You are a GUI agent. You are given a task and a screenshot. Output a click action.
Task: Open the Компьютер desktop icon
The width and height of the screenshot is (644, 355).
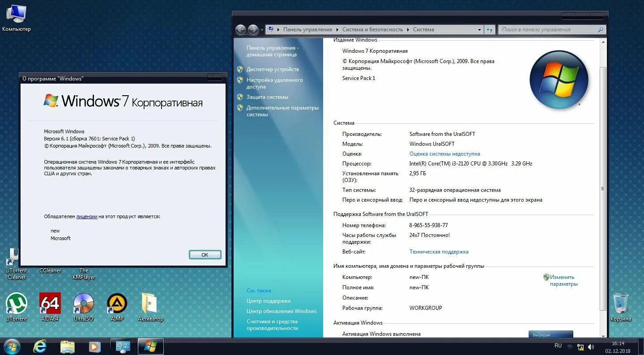[x=17, y=18]
